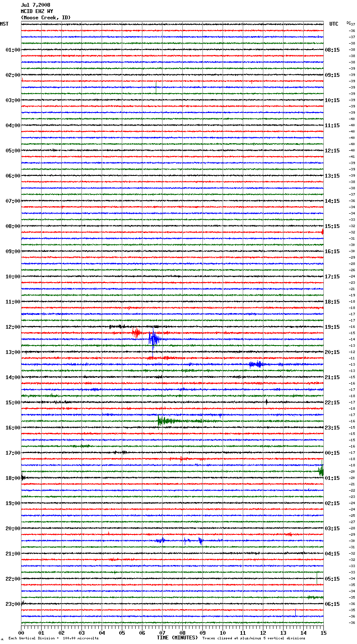Click the 10:00 MST hour label

(13, 277)
